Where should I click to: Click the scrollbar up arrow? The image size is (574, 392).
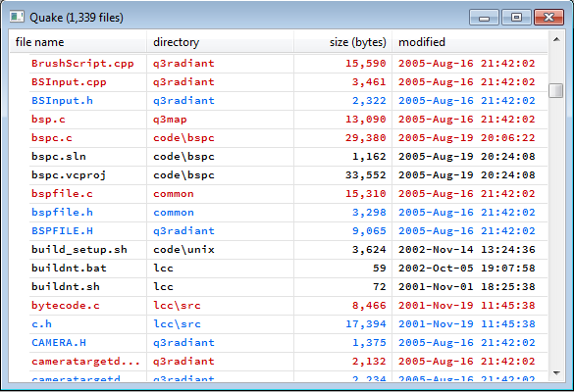click(x=556, y=39)
